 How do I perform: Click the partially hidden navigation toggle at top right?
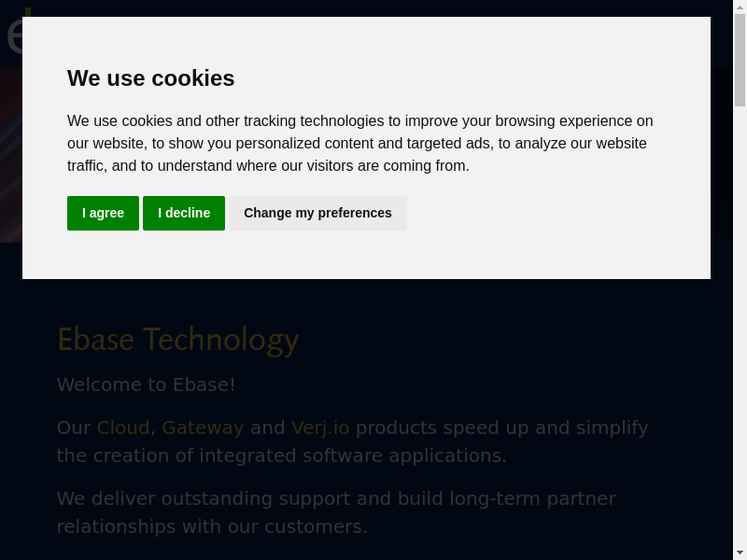coord(718,34)
